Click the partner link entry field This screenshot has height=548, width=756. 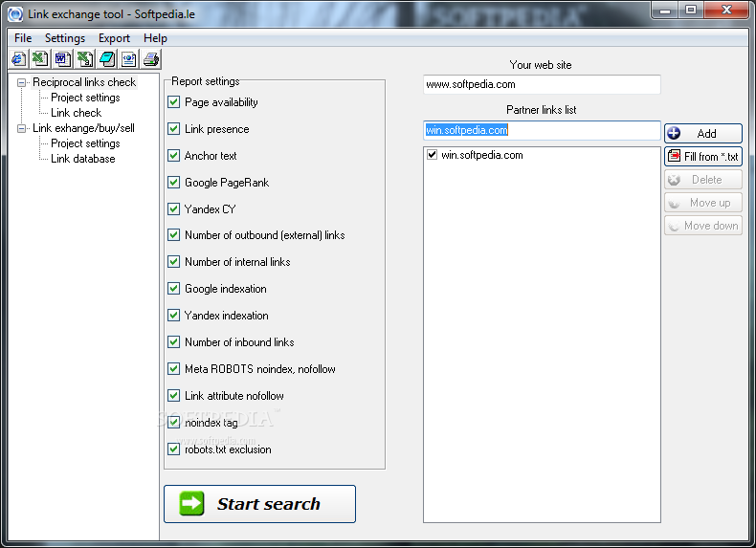(542, 130)
